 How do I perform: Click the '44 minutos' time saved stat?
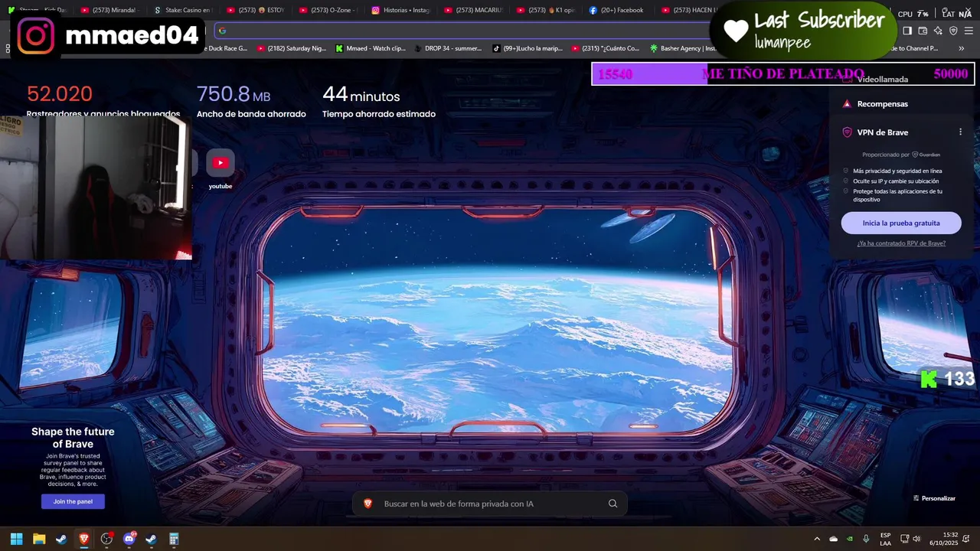[361, 94]
